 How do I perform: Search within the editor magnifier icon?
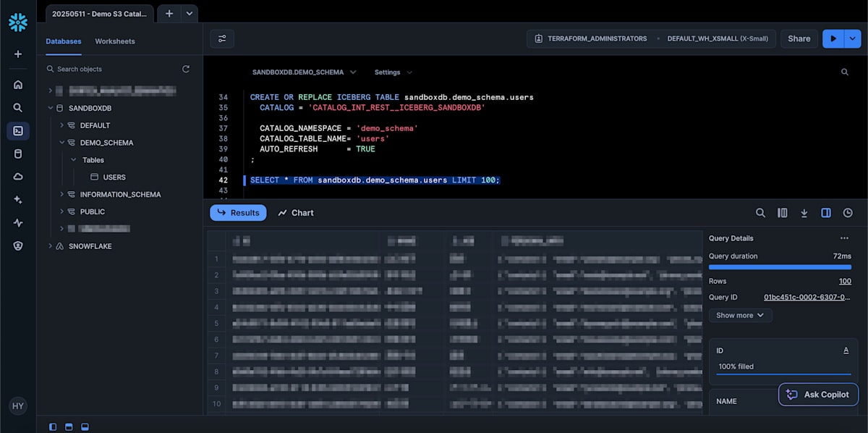coord(845,72)
